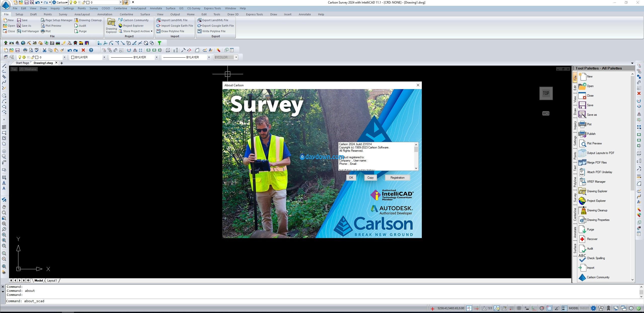Switch to the Draw 3D ribbon tab
This screenshot has width=644, height=313.
pyautogui.click(x=233, y=14)
